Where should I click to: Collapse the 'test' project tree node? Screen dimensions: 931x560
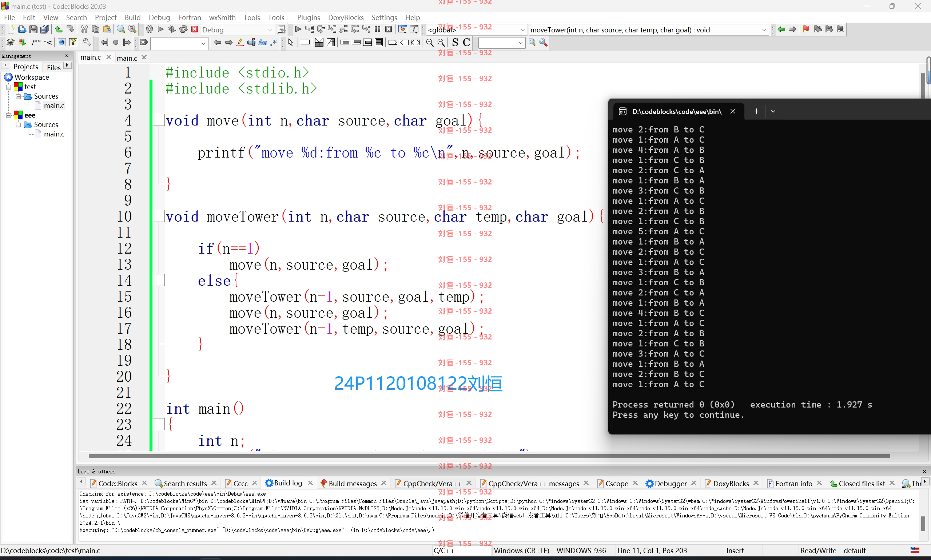click(8, 87)
